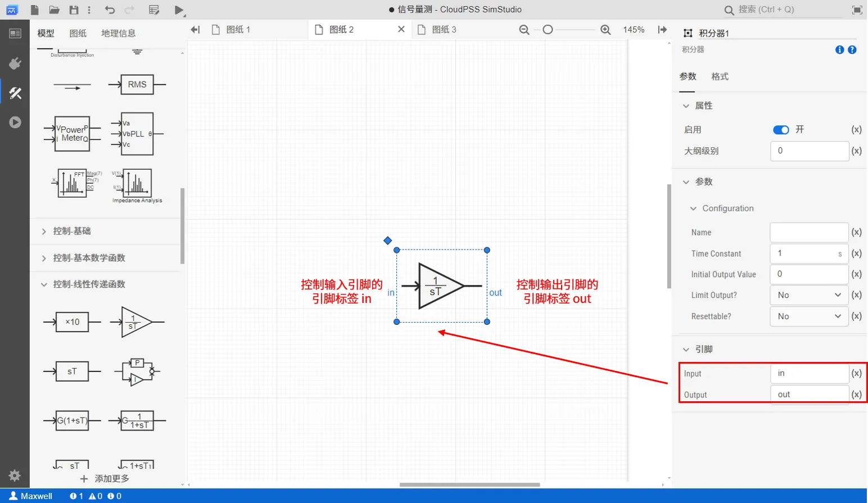The image size is (868, 503).
Task: Click the blue help question icon
Action: tap(852, 49)
